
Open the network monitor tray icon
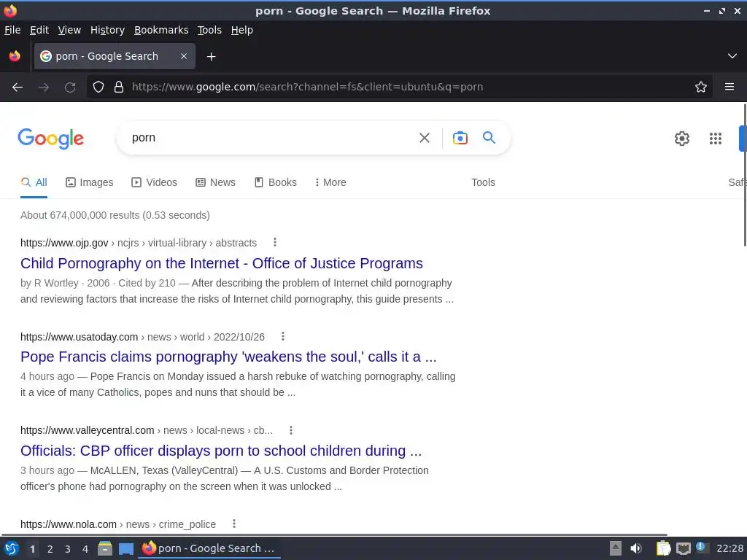pyautogui.click(x=683, y=548)
